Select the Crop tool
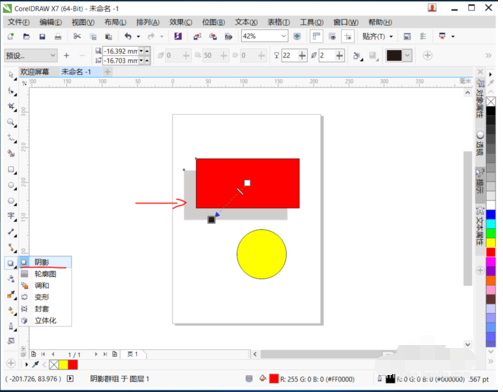 pos(12,106)
